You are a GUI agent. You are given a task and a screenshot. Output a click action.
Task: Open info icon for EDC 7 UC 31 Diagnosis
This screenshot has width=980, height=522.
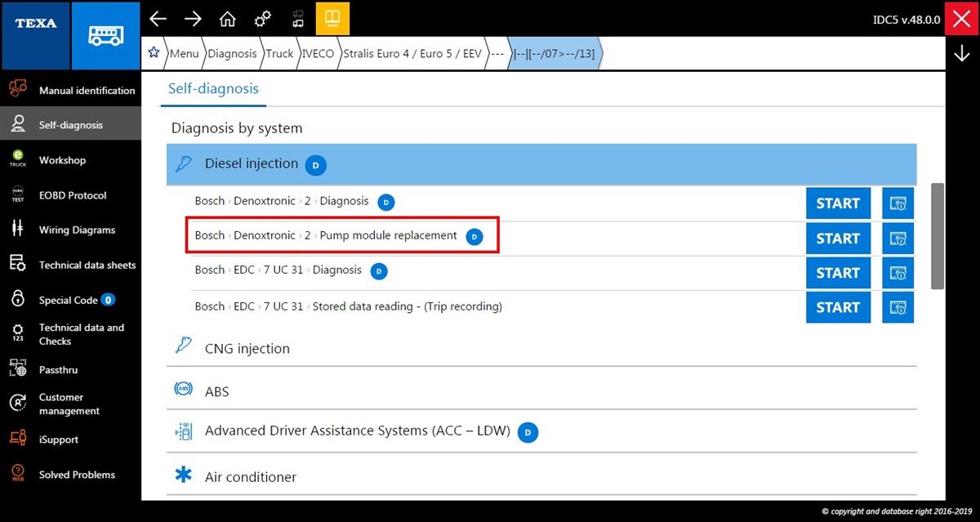coord(898,273)
